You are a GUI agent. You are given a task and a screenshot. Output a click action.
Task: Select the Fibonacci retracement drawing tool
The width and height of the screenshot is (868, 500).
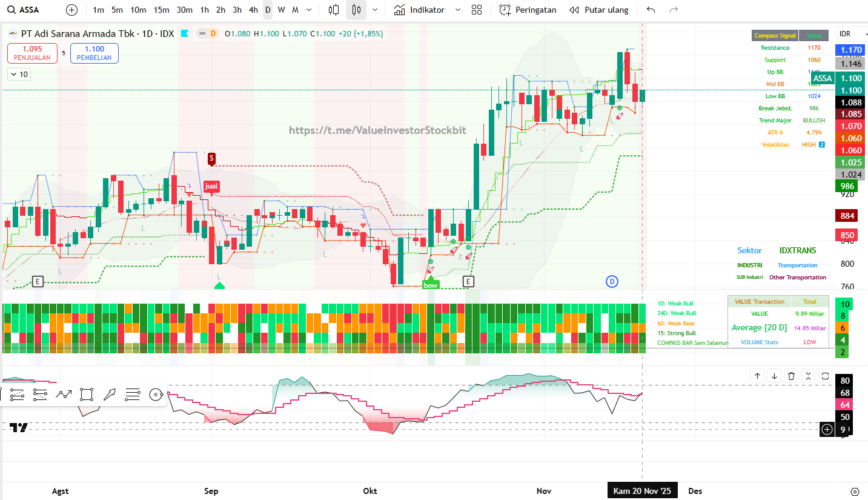point(18,395)
